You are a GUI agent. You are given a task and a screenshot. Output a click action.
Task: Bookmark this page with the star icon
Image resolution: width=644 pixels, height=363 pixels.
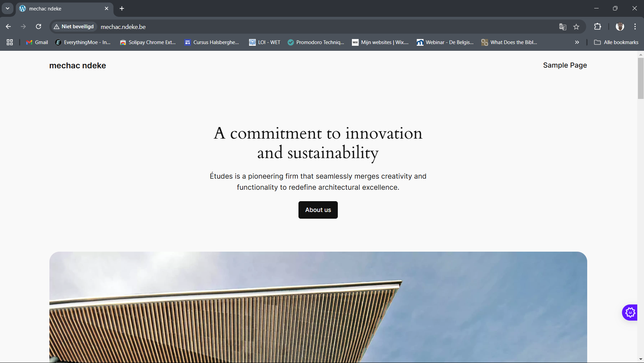point(576,27)
